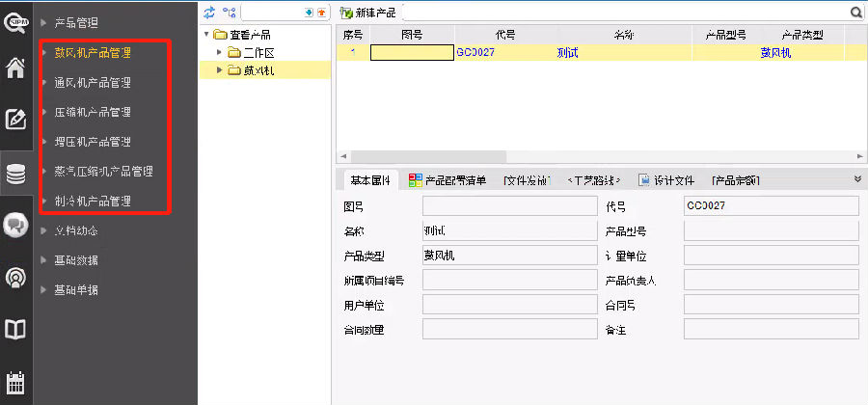This screenshot has width=868, height=405.
Task: Open the calendar sidebar icon
Action: (15, 382)
